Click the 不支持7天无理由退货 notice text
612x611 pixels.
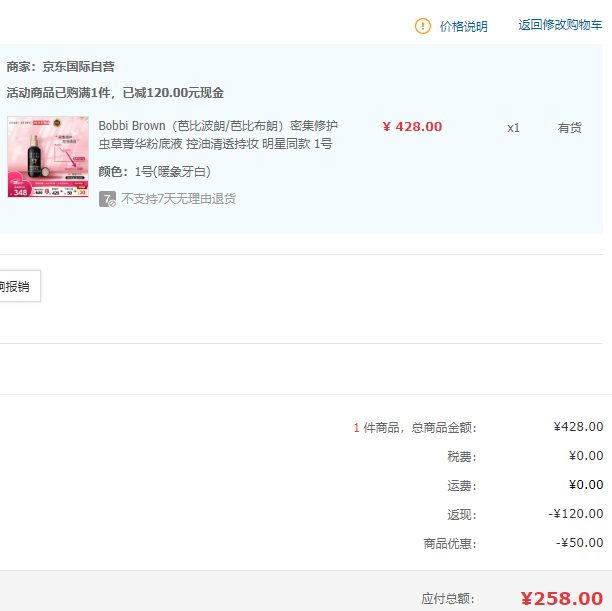click(178, 199)
